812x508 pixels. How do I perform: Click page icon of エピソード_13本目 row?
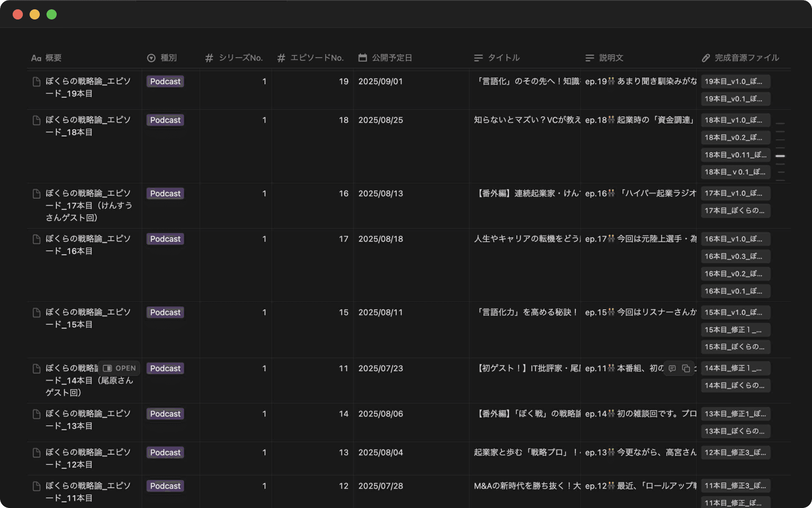point(37,414)
